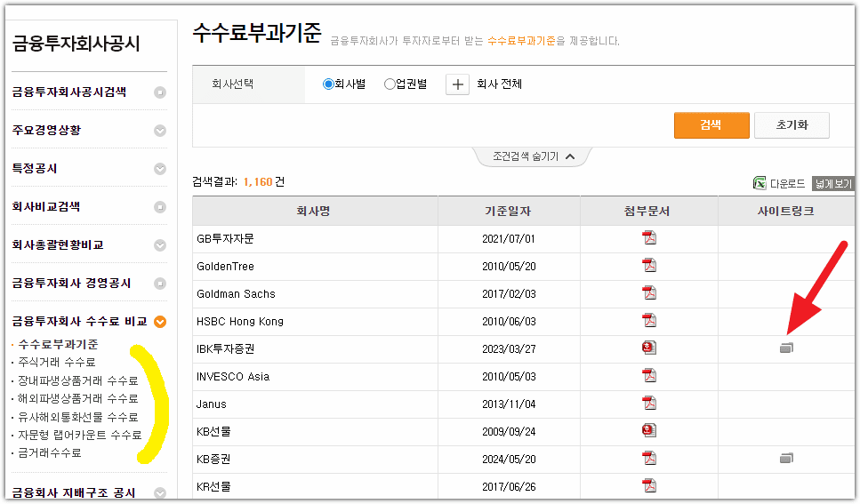Open 해외파생상품거래 수수료 submenu item
Viewport: 860px width, 504px height.
click(x=78, y=399)
